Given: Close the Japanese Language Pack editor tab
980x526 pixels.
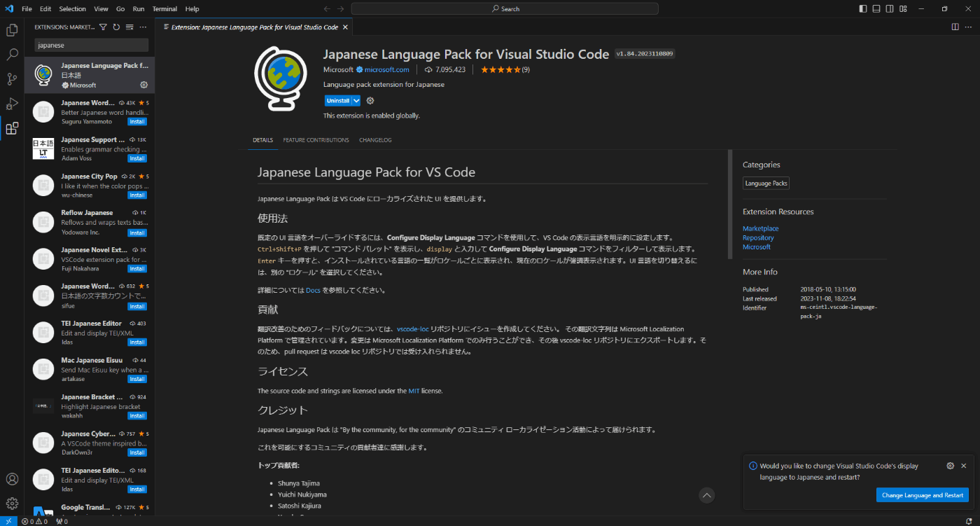Looking at the screenshot, I should pyautogui.click(x=345, y=27).
